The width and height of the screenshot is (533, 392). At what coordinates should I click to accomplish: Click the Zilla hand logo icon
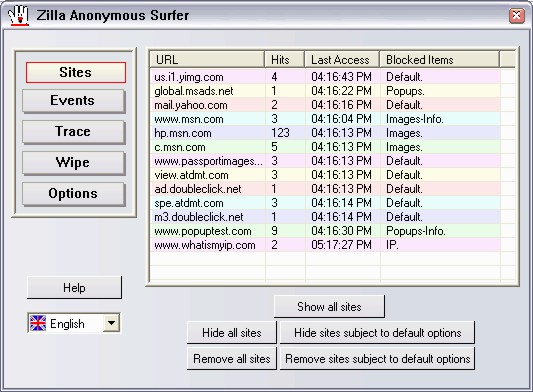pyautogui.click(x=19, y=16)
